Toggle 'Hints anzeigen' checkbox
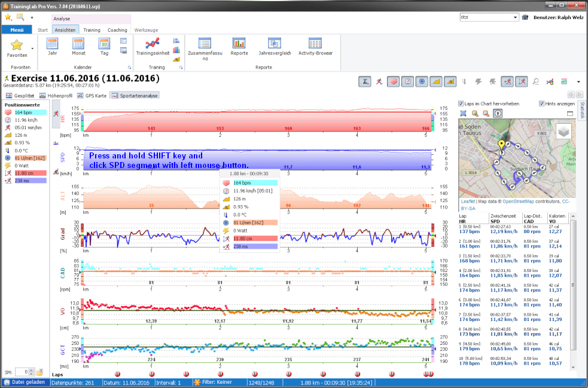Image resolution: width=588 pixels, height=388 pixels. [x=541, y=103]
